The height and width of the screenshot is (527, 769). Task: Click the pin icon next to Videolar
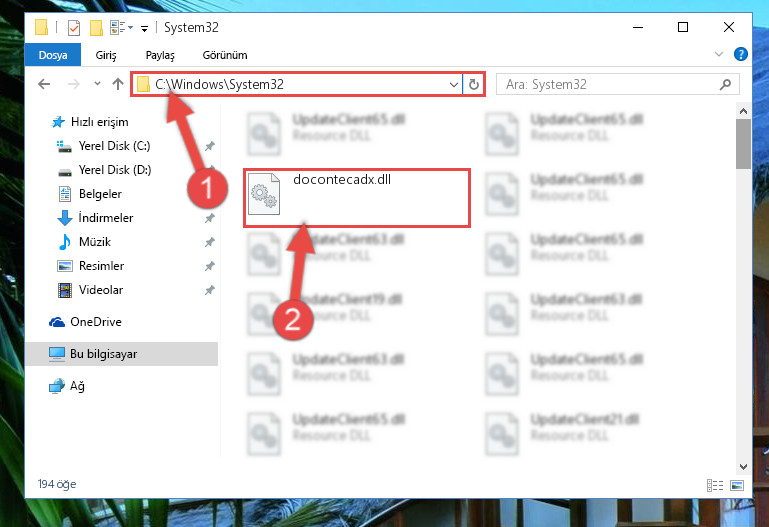pos(209,290)
